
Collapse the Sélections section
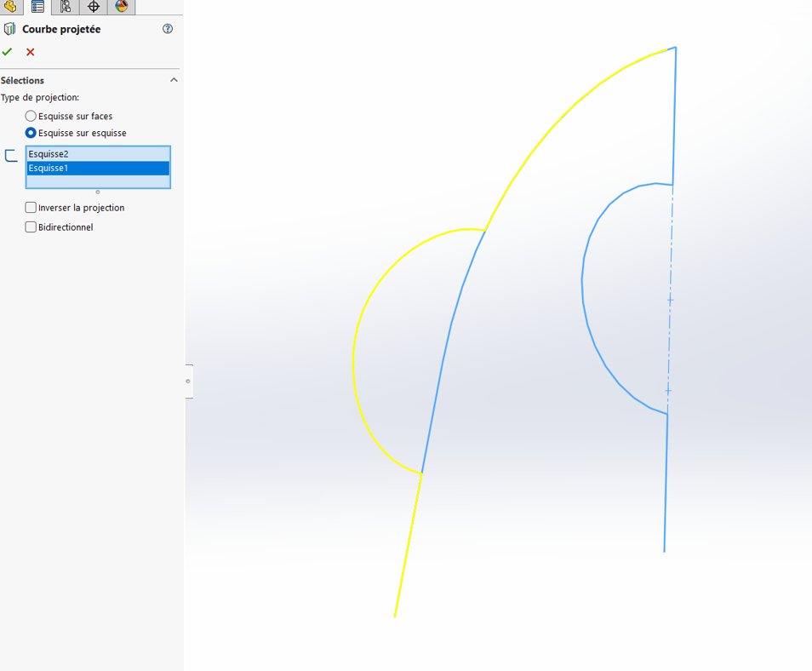(174, 80)
